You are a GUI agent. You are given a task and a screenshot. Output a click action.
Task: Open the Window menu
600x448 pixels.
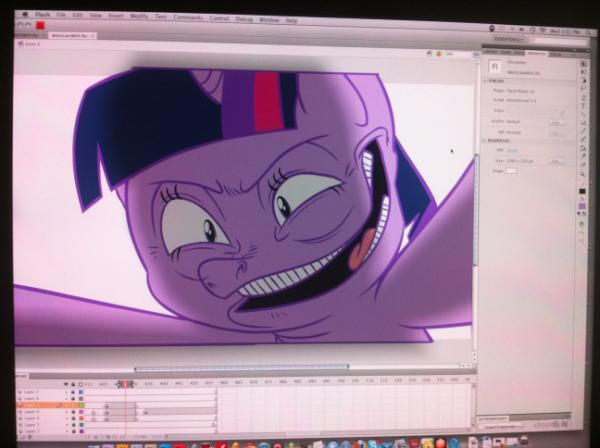point(269,20)
